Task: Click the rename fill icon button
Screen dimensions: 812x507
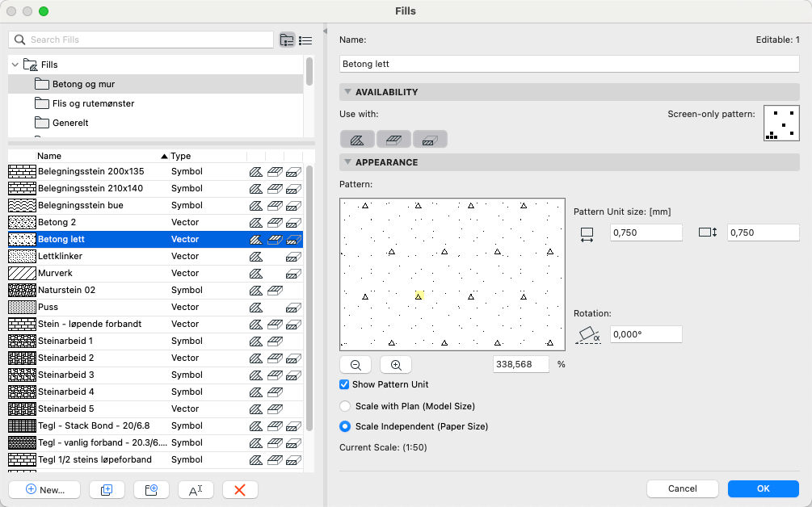Action: (x=195, y=489)
